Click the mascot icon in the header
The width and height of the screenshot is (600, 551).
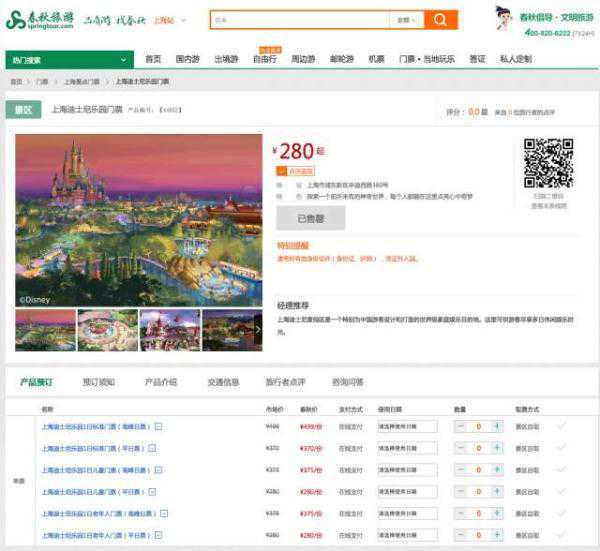click(x=505, y=18)
